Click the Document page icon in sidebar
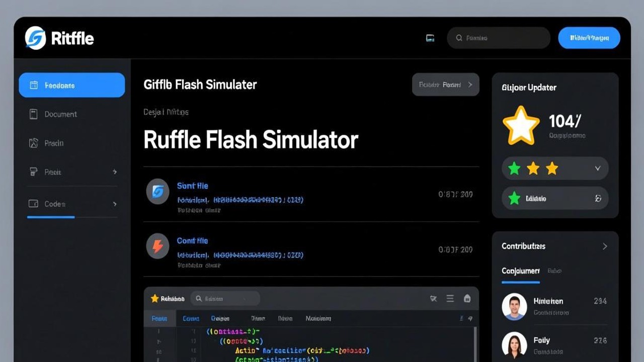Screen dimensions: 644x362 click(x=34, y=114)
